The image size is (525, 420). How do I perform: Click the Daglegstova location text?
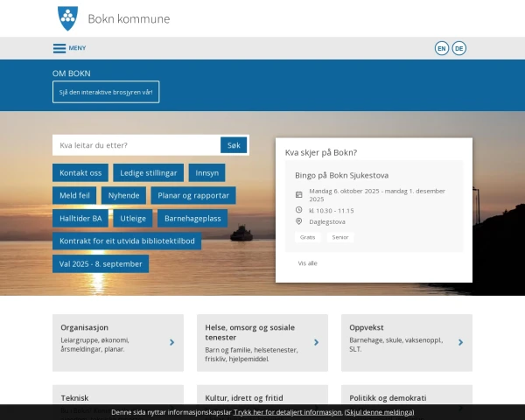pos(327,221)
